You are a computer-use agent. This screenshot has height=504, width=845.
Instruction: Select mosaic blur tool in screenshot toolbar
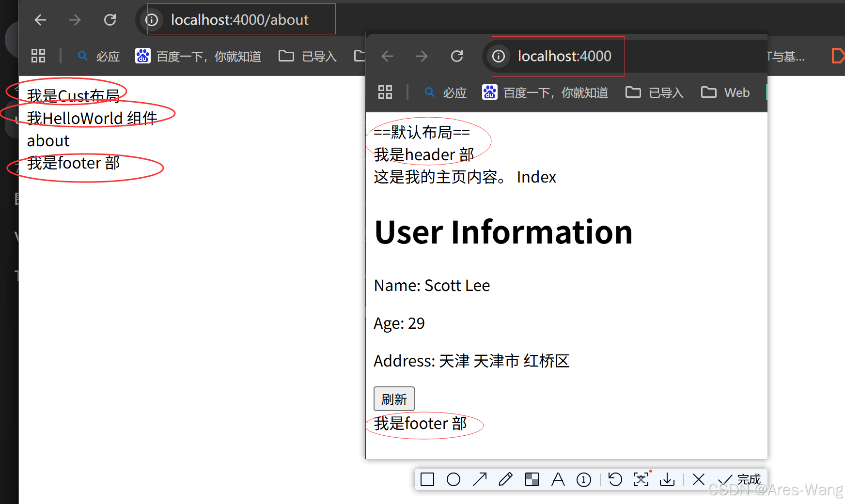[532, 479]
